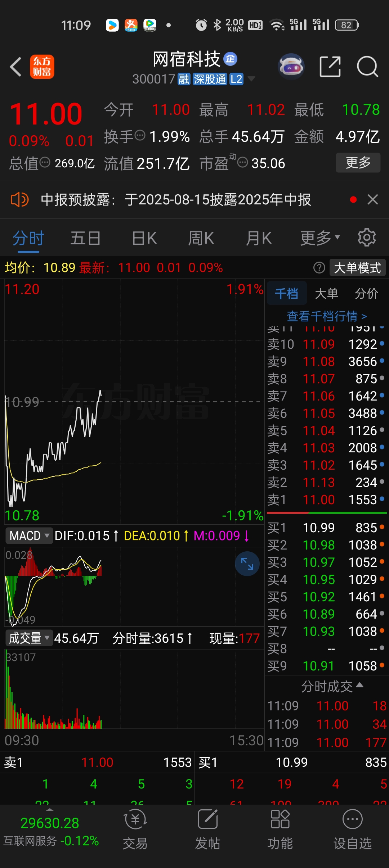Open the 更多 chart period dropdown
This screenshot has height=868, width=389.
click(x=320, y=238)
